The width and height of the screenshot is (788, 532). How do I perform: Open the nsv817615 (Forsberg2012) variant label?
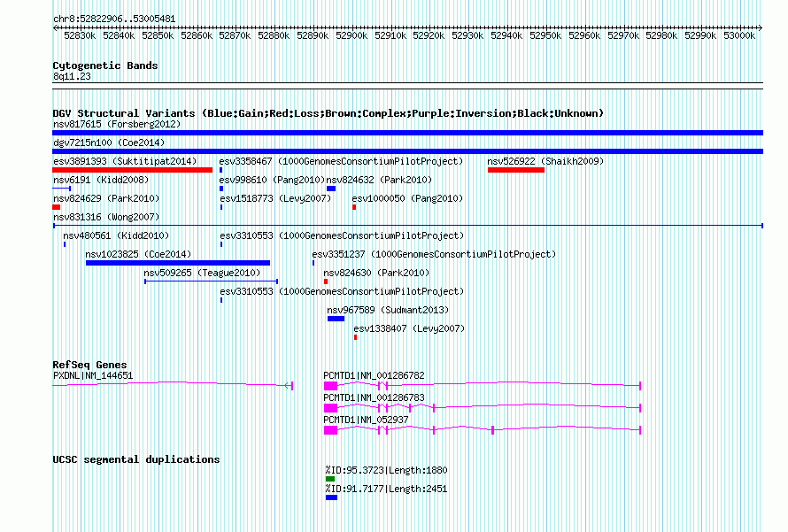[x=117, y=124]
